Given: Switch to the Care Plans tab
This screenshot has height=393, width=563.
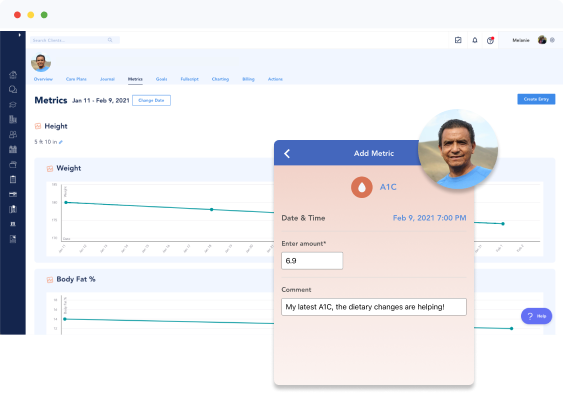Looking at the screenshot, I should [x=76, y=79].
